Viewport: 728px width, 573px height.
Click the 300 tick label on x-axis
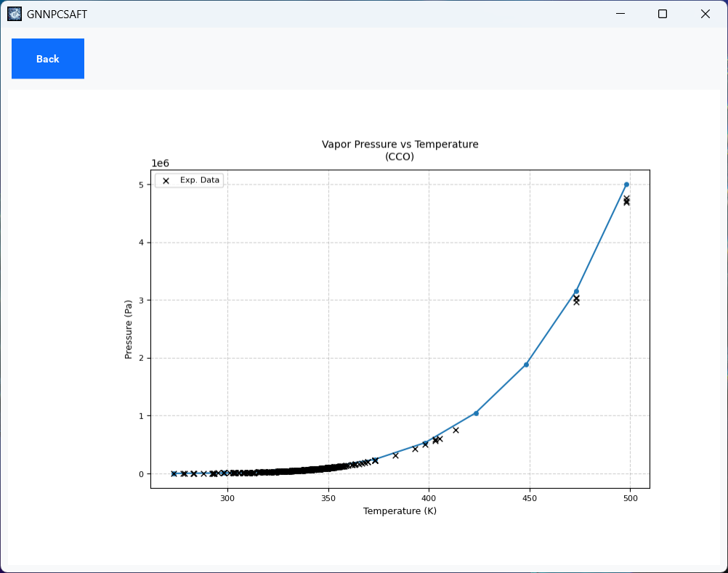tap(227, 498)
